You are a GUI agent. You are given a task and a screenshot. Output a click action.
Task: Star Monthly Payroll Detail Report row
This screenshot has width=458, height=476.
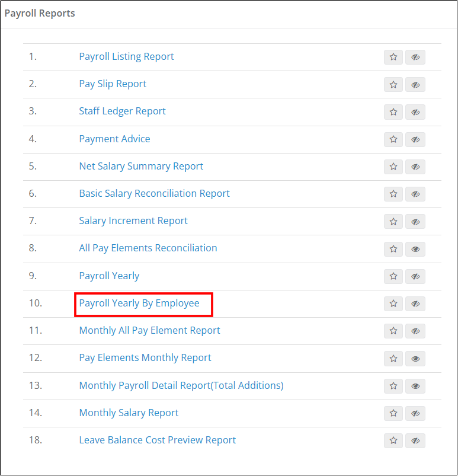pos(393,386)
